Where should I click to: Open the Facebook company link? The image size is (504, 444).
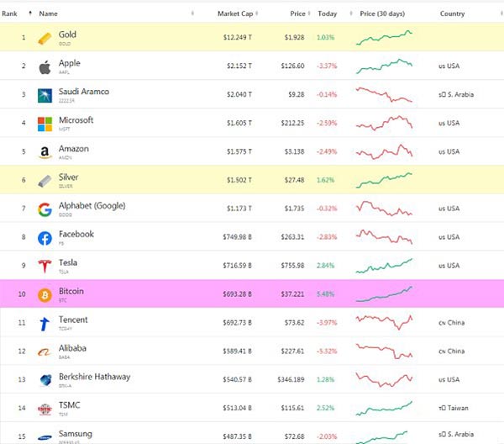pyautogui.click(x=76, y=234)
